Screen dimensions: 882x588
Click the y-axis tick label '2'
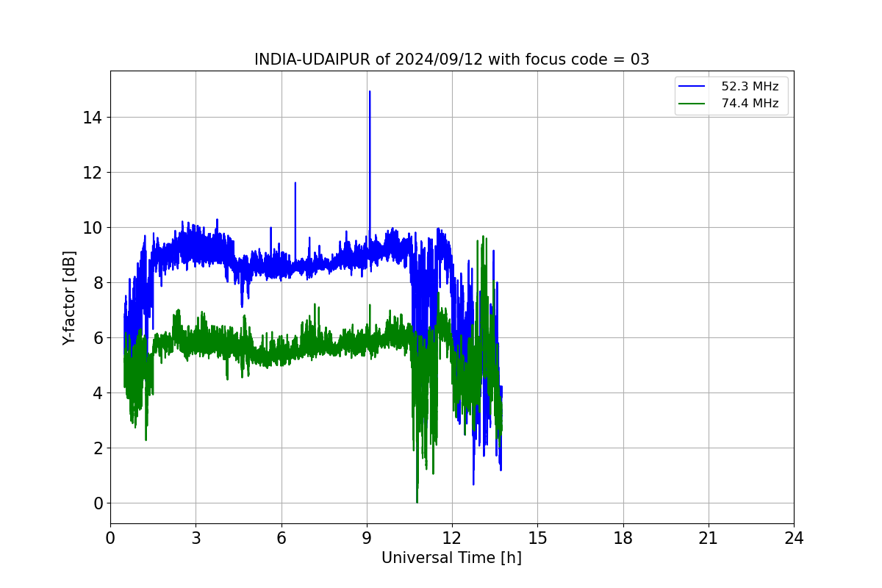98,448
